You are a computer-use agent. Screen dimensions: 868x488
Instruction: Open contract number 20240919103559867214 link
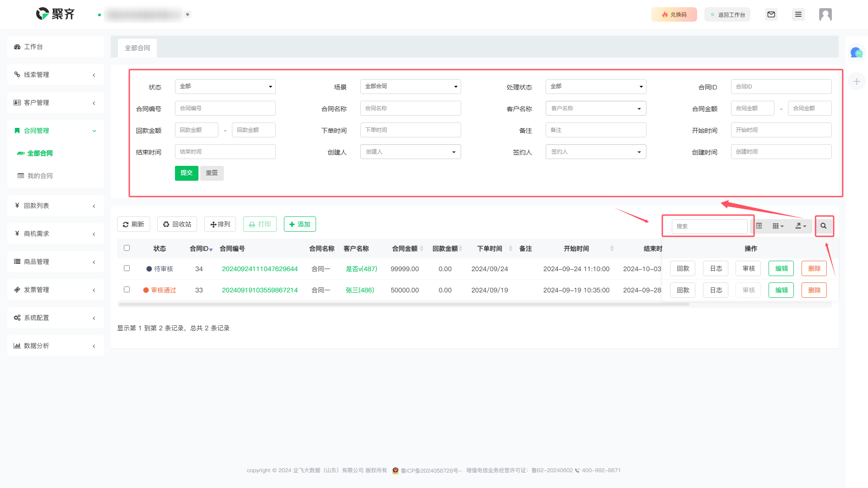click(260, 290)
